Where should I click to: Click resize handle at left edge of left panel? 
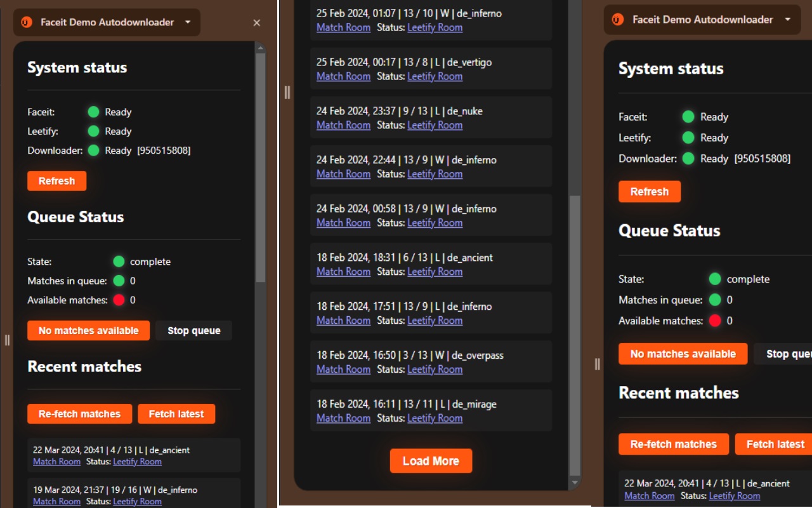pos(7,340)
